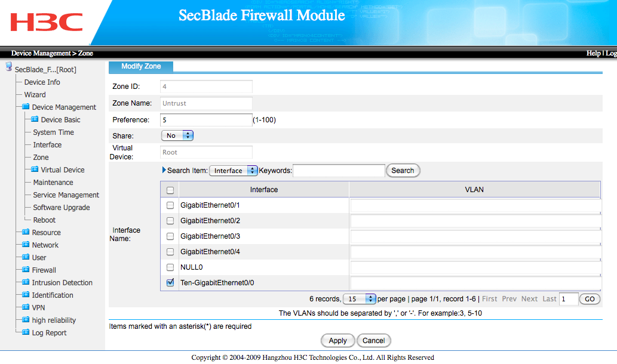Expand the Network folder icon
This screenshot has height=364, width=617.
tap(26, 245)
